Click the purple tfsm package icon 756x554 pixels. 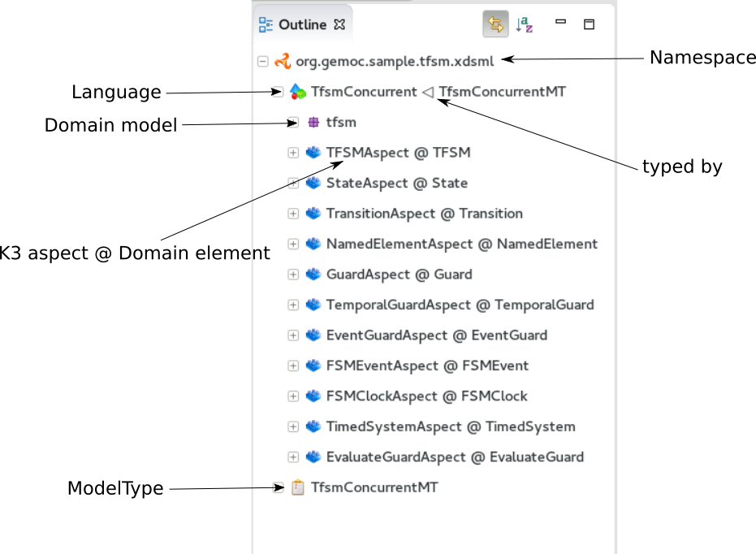coord(312,122)
